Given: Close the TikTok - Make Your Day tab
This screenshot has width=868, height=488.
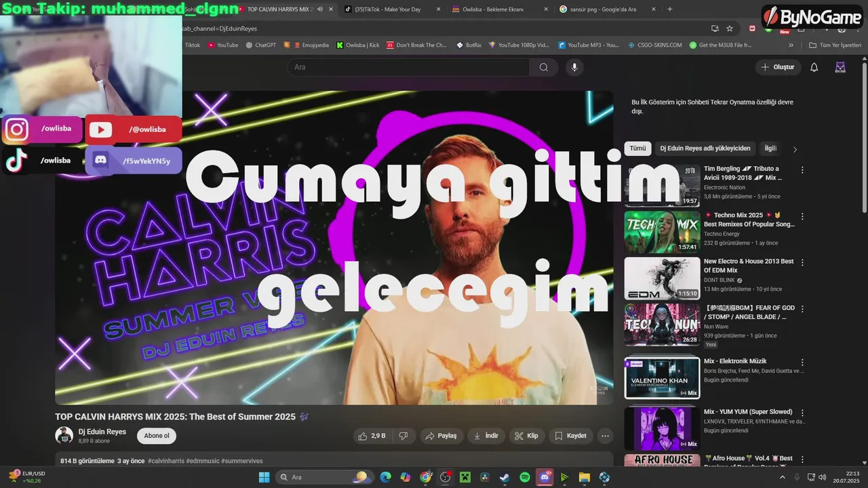Looking at the screenshot, I should 438,9.
